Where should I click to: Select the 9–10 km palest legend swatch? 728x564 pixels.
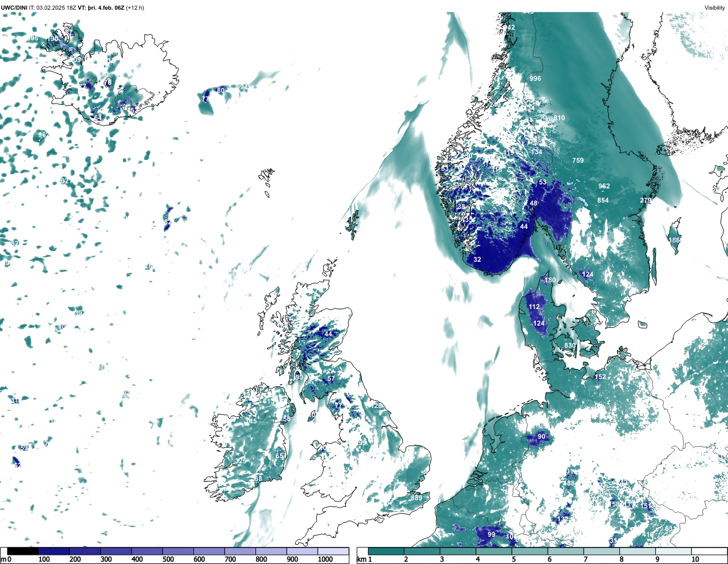tap(674, 551)
